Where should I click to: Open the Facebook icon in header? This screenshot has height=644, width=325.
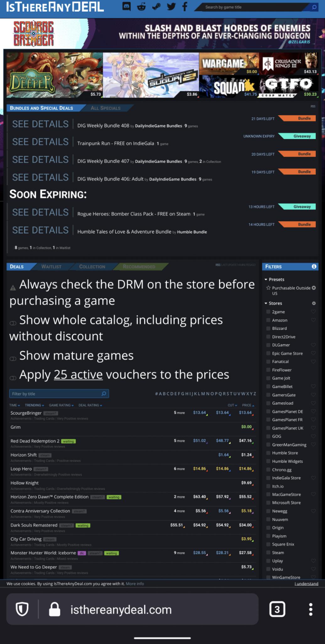point(185,7)
